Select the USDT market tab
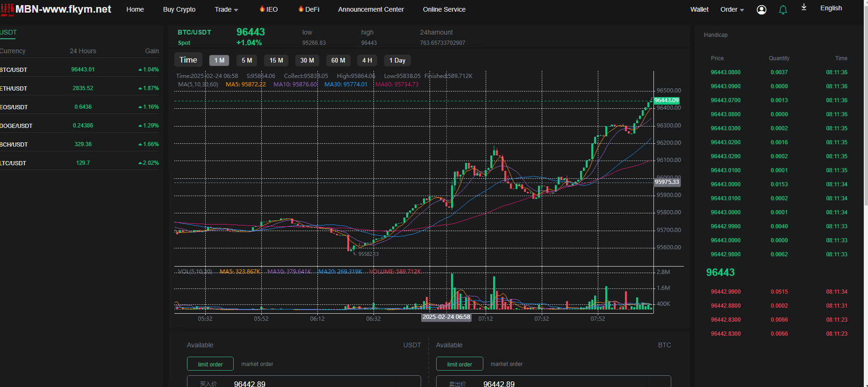Screen dimensions: 868x387 [8, 32]
